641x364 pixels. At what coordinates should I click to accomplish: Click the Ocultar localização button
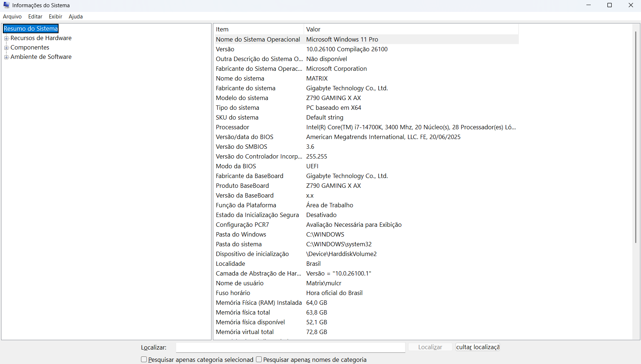point(478,347)
